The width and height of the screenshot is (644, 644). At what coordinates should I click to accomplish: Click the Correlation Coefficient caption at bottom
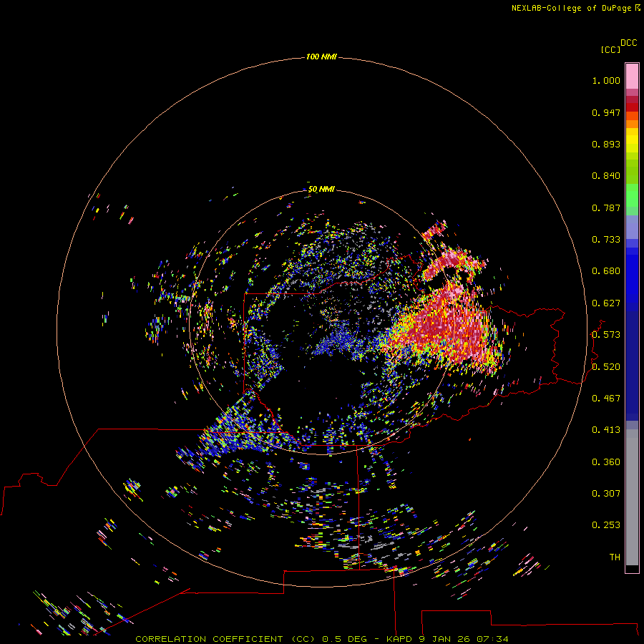(x=321, y=639)
